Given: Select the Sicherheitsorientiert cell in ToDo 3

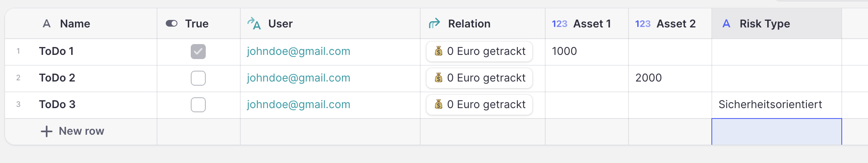Looking at the screenshot, I should (777, 105).
